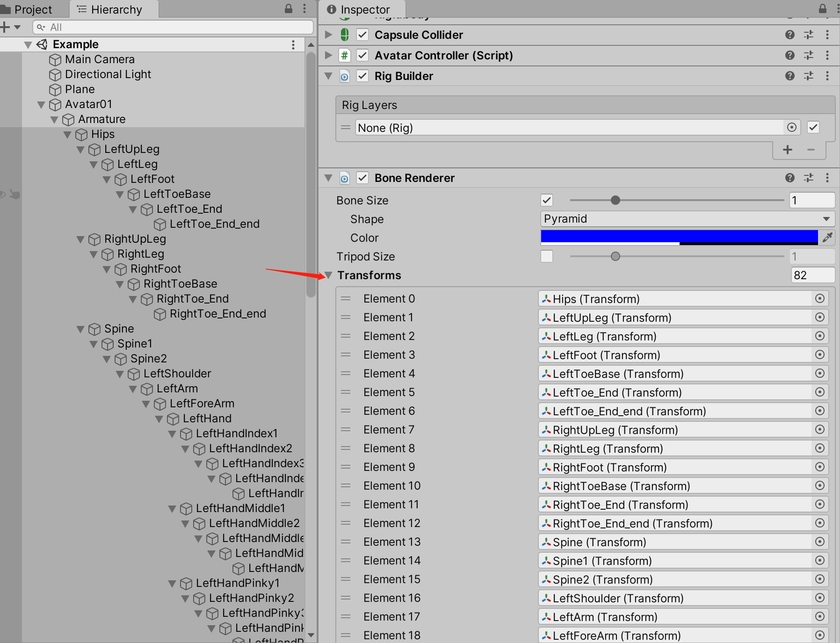The height and width of the screenshot is (643, 840).
Task: Click the Avatar Controller script icon
Action: pyautogui.click(x=345, y=55)
